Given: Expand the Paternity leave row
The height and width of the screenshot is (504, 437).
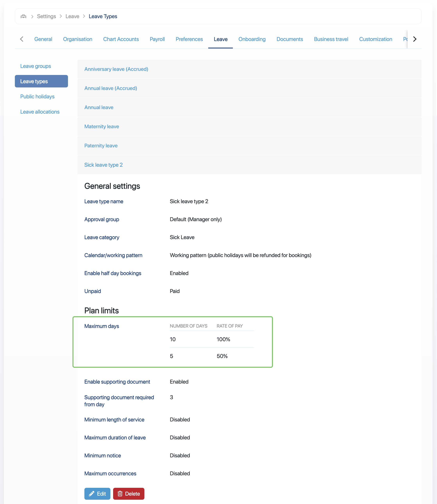Looking at the screenshot, I should (x=101, y=145).
